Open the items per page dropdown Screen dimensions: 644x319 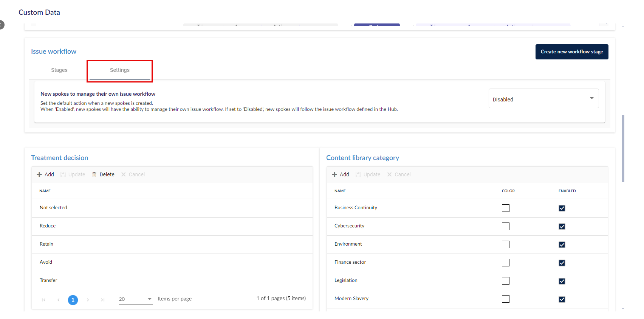pyautogui.click(x=136, y=299)
